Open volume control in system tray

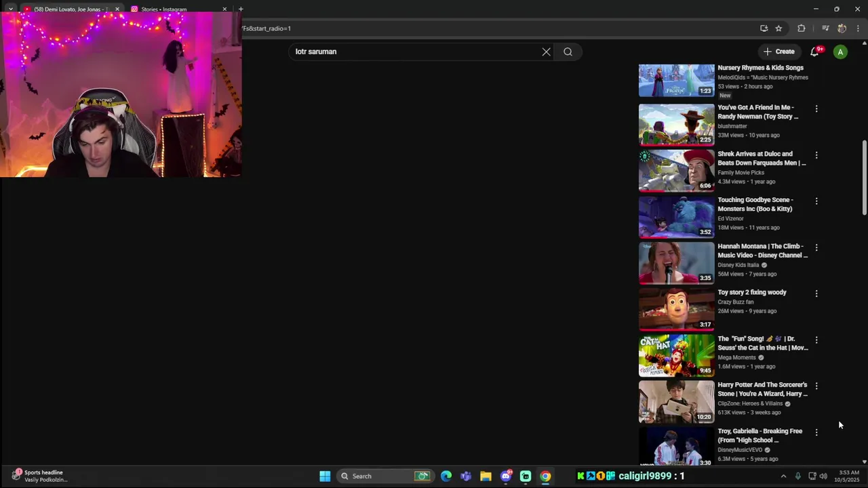pos(823,476)
